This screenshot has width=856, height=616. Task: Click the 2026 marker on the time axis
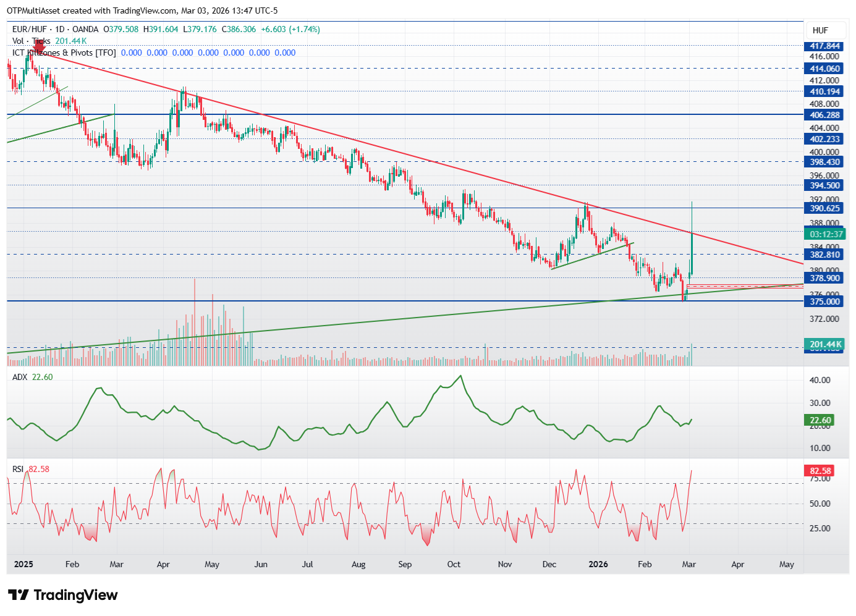598,564
